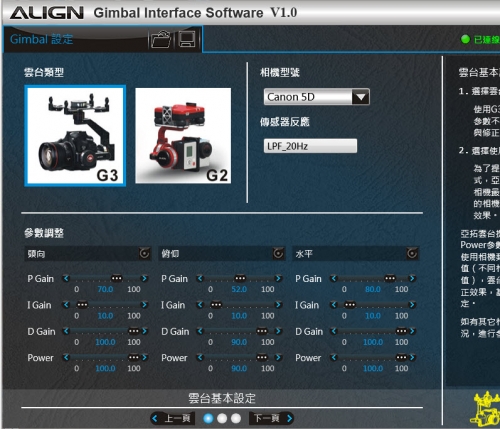Decrease 頭向 D Gain with left arrow
The image size is (500, 429).
pyautogui.click(x=66, y=331)
